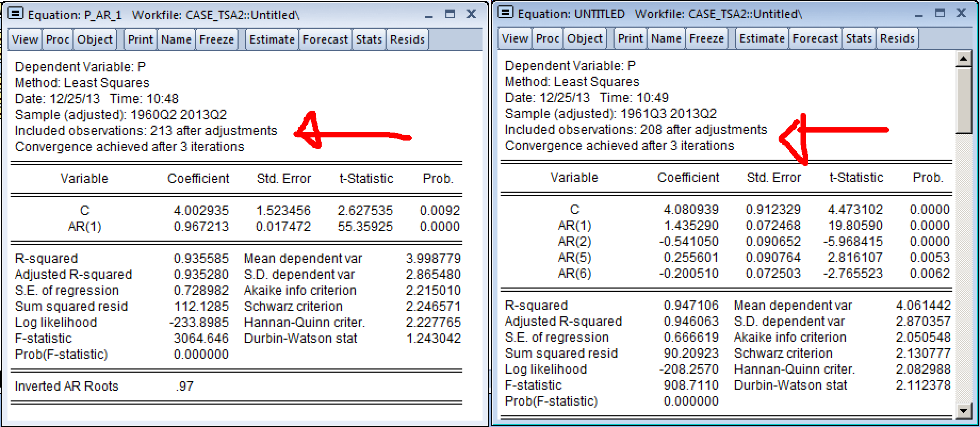The image size is (980, 427).
Task: Open Object menu in UNTITLED equation window
Action: pos(585,38)
